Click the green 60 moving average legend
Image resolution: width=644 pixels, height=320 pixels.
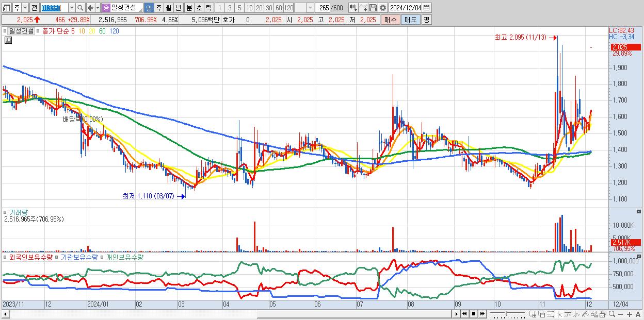(103, 31)
